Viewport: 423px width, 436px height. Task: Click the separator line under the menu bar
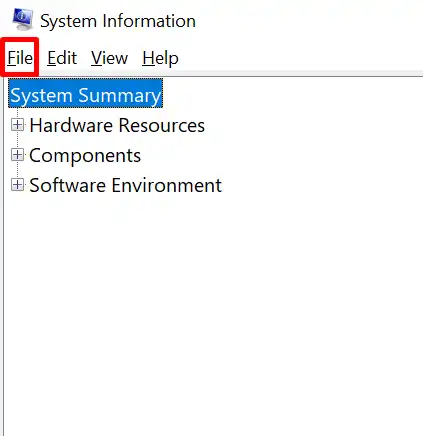click(230, 76)
